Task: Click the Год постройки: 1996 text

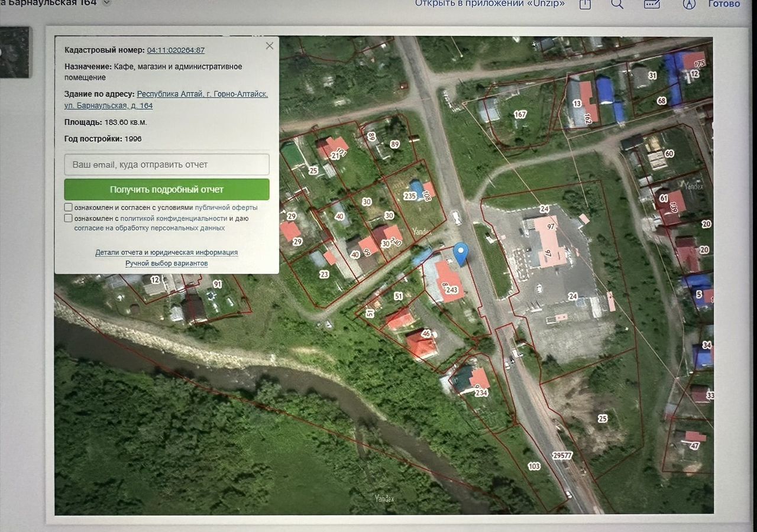Action: click(103, 139)
